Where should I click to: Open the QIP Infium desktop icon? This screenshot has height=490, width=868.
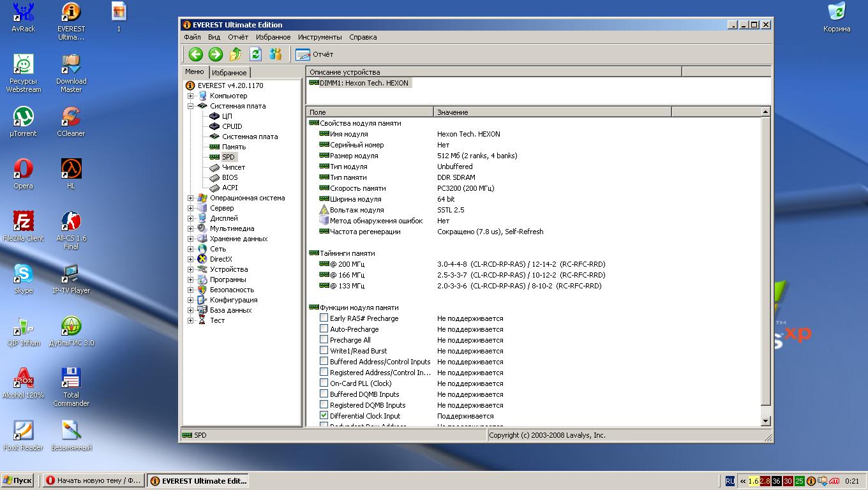click(x=24, y=331)
